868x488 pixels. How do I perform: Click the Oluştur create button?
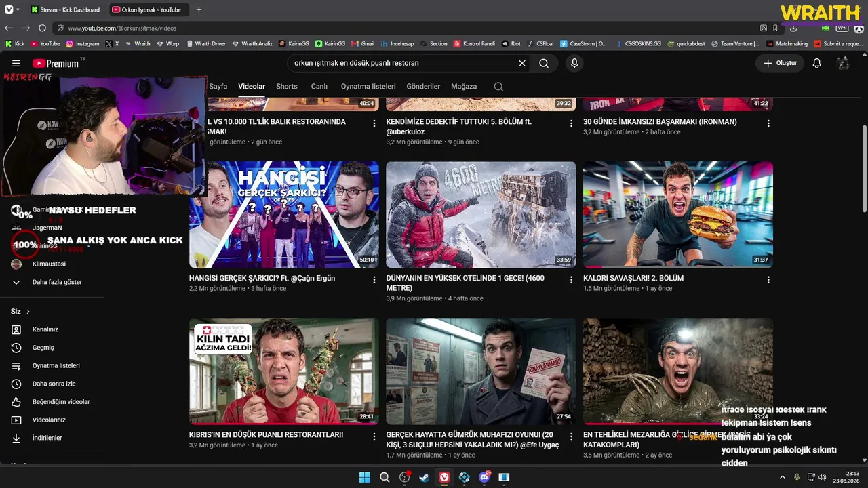pos(780,63)
